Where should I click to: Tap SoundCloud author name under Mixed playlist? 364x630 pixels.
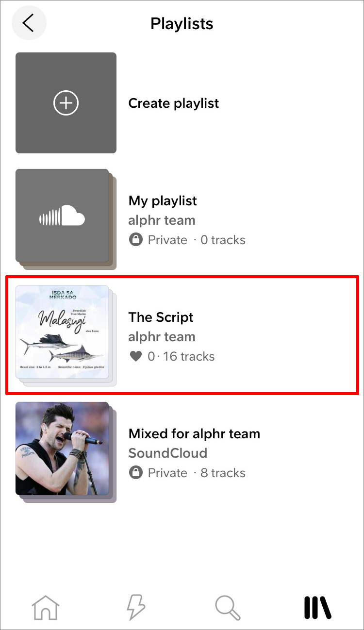coord(167,453)
